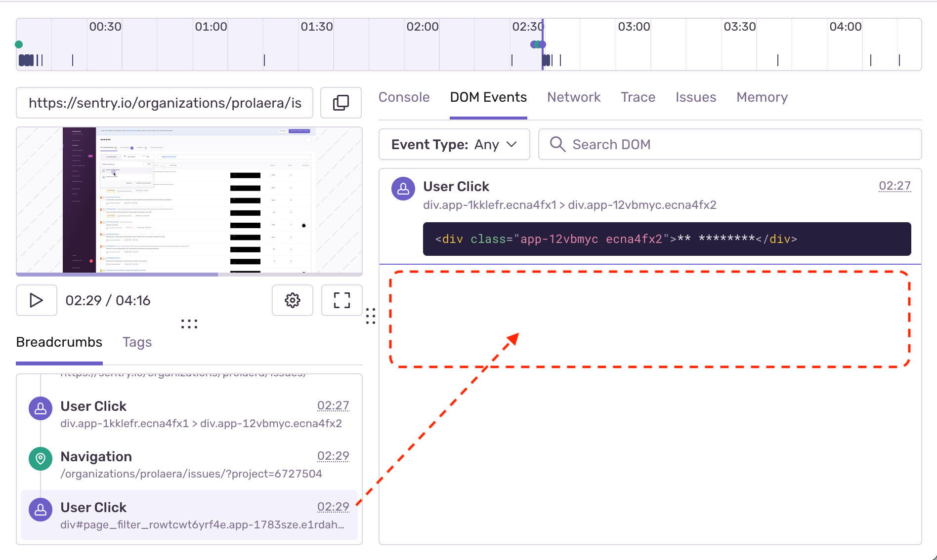View the Trace tab
This screenshot has width=937, height=560.
[x=638, y=97]
